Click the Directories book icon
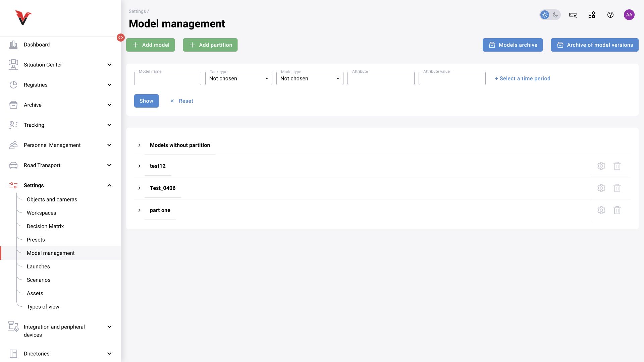Viewport: 644px width, 362px height. coord(13,354)
